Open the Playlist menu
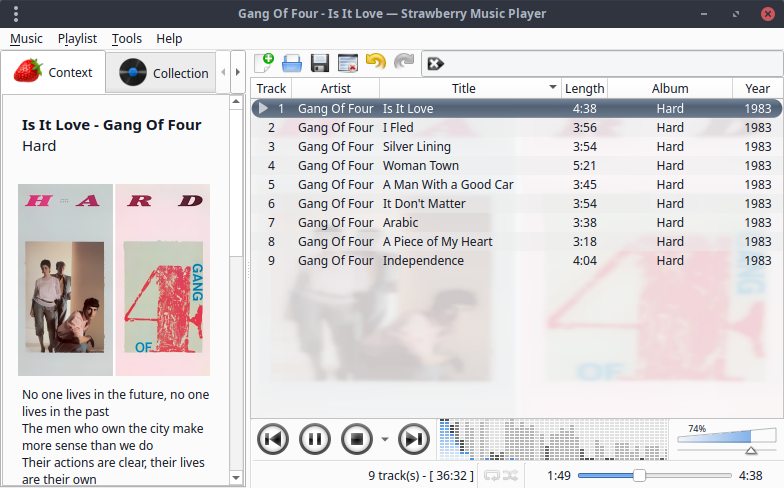784x488 pixels. click(77, 38)
